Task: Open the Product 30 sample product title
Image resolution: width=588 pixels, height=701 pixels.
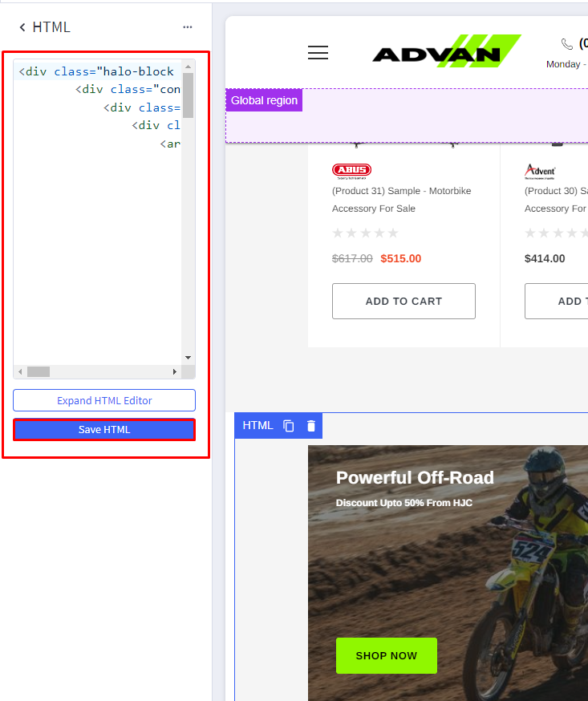Action: [556, 200]
